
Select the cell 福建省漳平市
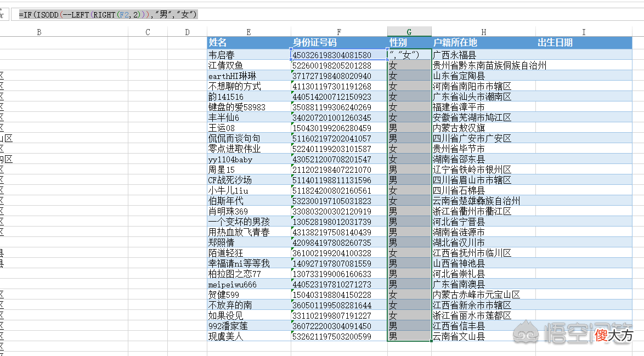(483, 107)
